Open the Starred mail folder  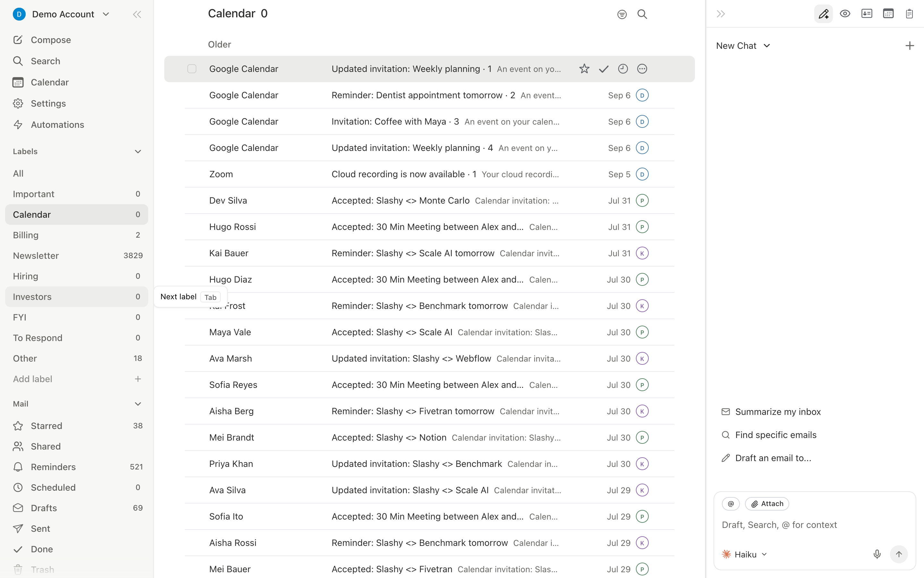click(76, 426)
